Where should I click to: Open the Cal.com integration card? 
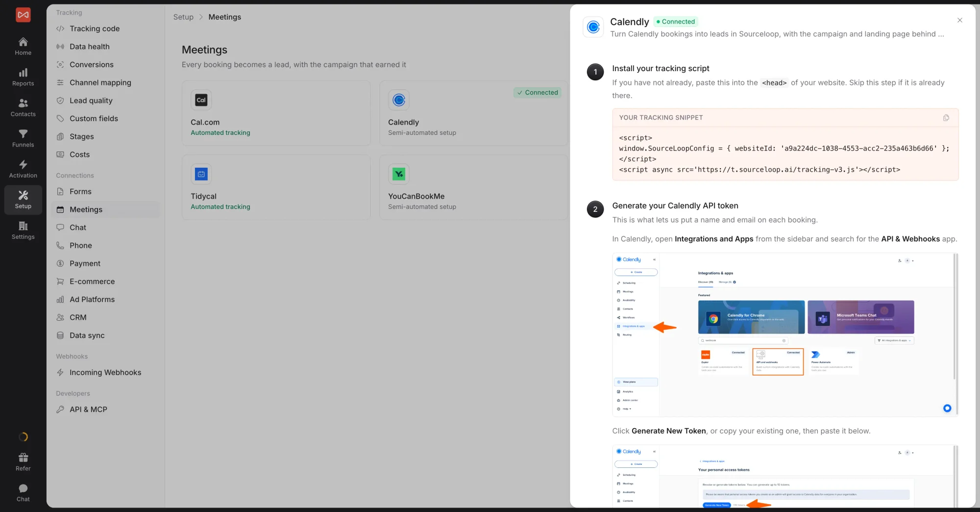pos(276,113)
